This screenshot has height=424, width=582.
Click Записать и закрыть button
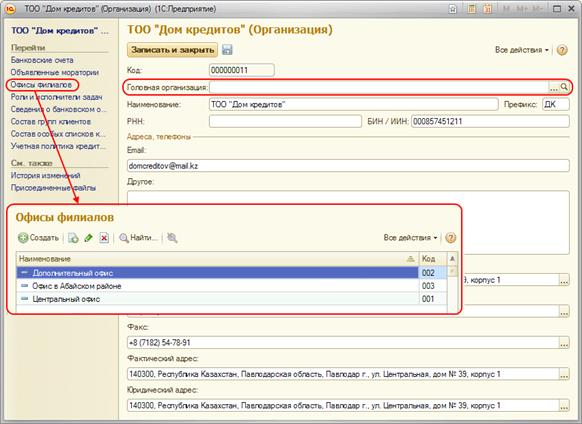click(173, 50)
